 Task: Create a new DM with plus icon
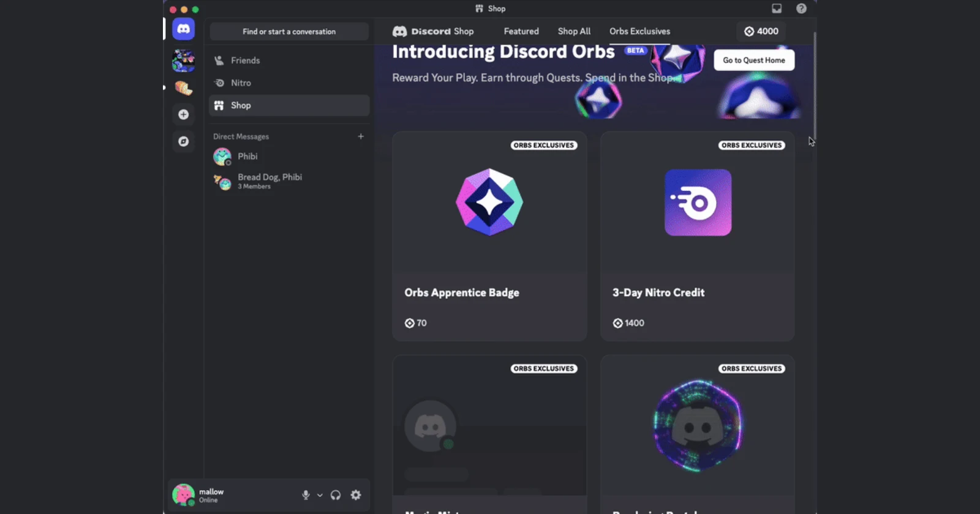point(361,136)
